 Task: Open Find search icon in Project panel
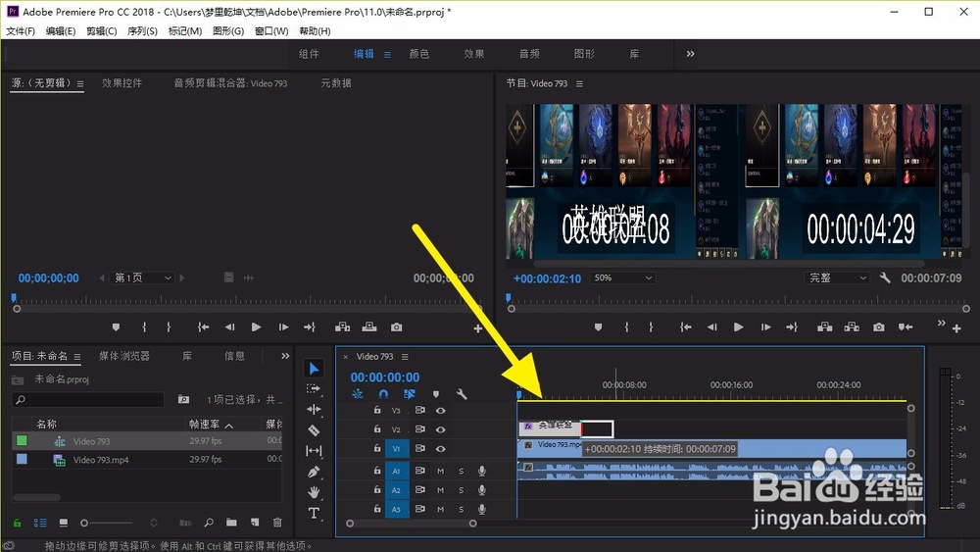(x=209, y=522)
